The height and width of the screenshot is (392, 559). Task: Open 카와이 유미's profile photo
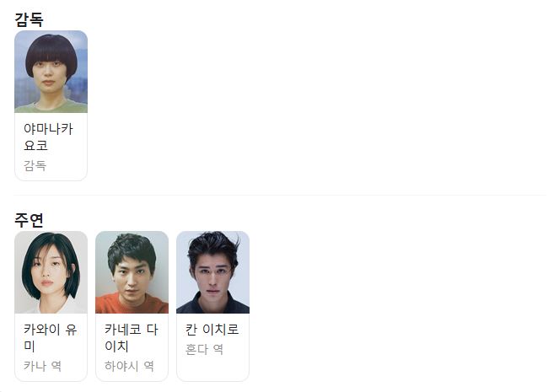(x=51, y=272)
